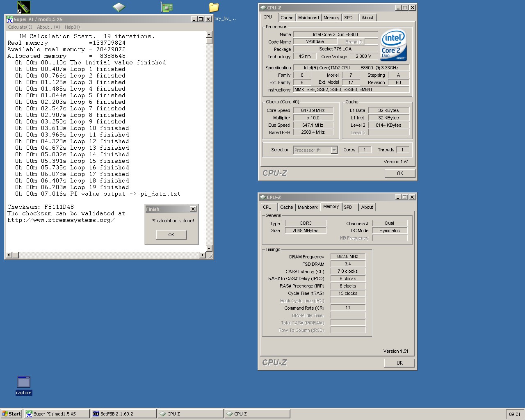Switch to second CPU-Z taskbar button
This screenshot has width=525, height=420.
[258, 414]
